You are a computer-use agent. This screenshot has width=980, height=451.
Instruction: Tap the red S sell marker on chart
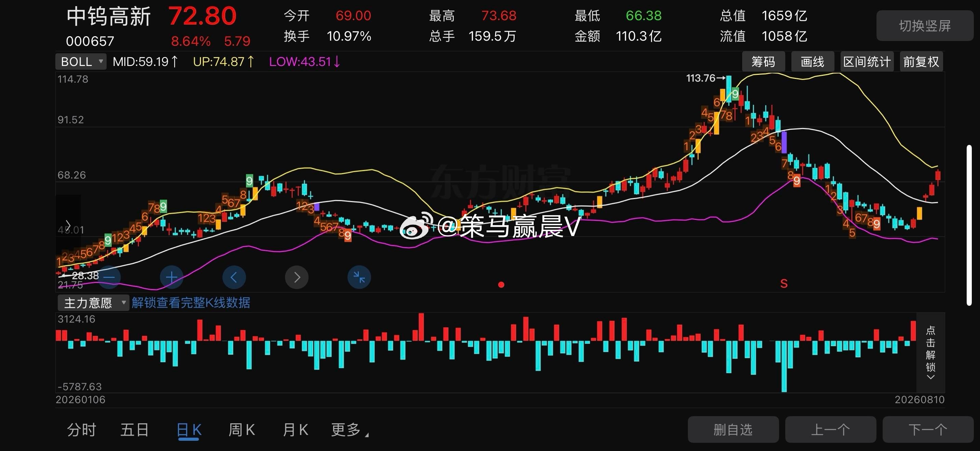[784, 283]
